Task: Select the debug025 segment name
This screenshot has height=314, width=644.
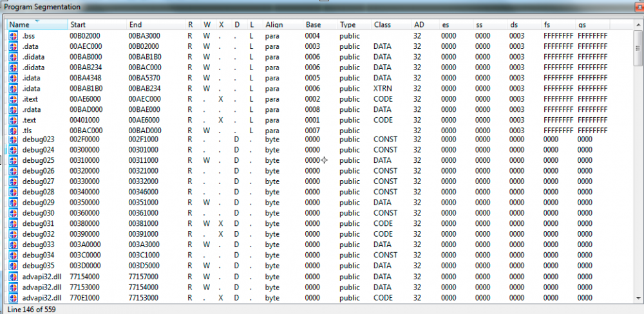Action: pos(39,160)
